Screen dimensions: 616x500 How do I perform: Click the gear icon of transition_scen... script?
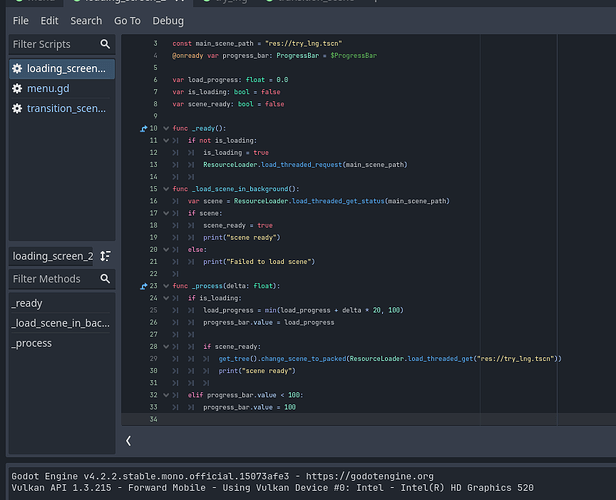coord(16,108)
